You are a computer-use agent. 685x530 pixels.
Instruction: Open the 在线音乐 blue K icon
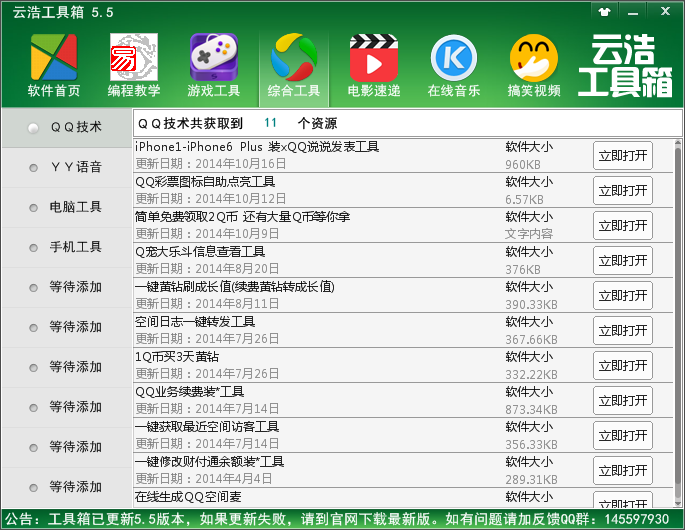coord(454,66)
